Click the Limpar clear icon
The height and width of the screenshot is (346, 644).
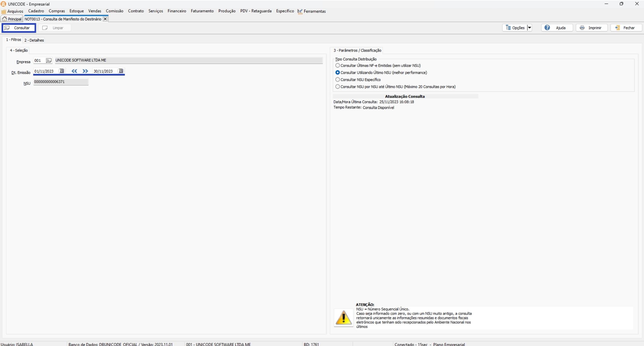pos(45,28)
